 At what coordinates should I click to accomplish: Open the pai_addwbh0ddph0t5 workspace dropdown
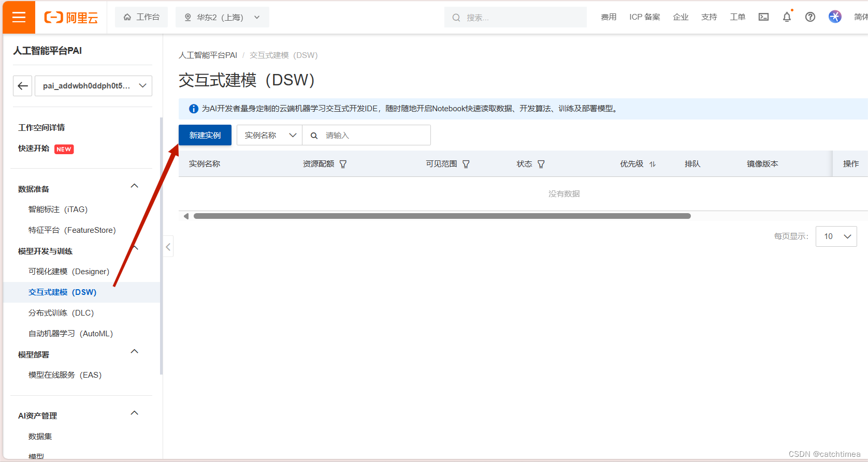tap(94, 86)
